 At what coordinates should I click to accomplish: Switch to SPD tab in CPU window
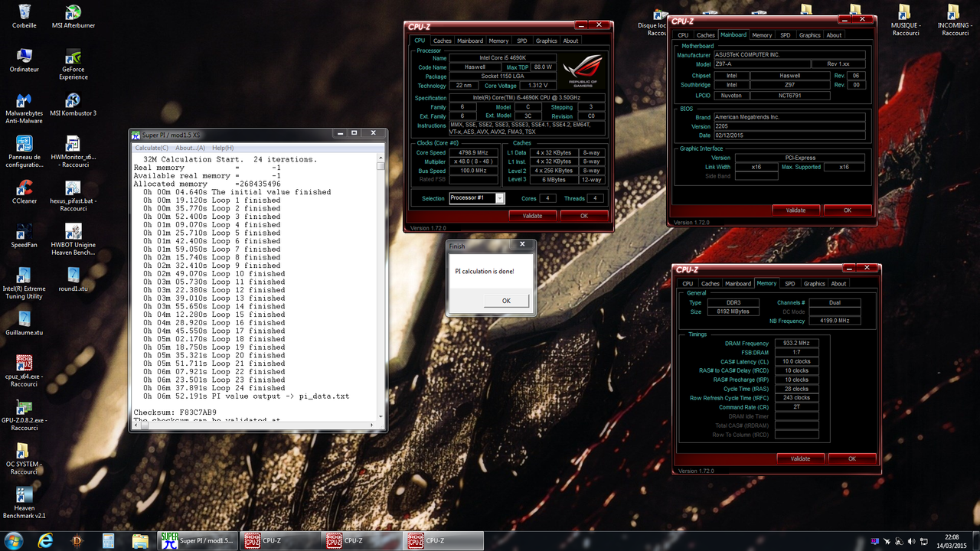click(x=521, y=41)
